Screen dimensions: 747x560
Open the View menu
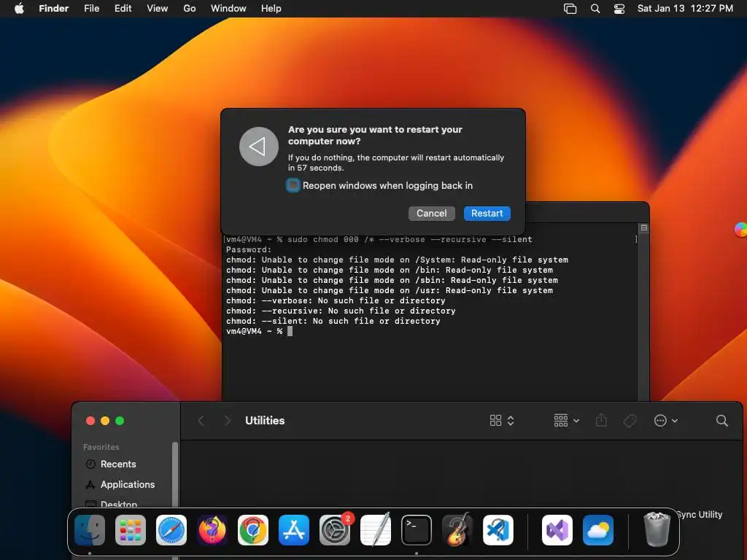point(158,8)
